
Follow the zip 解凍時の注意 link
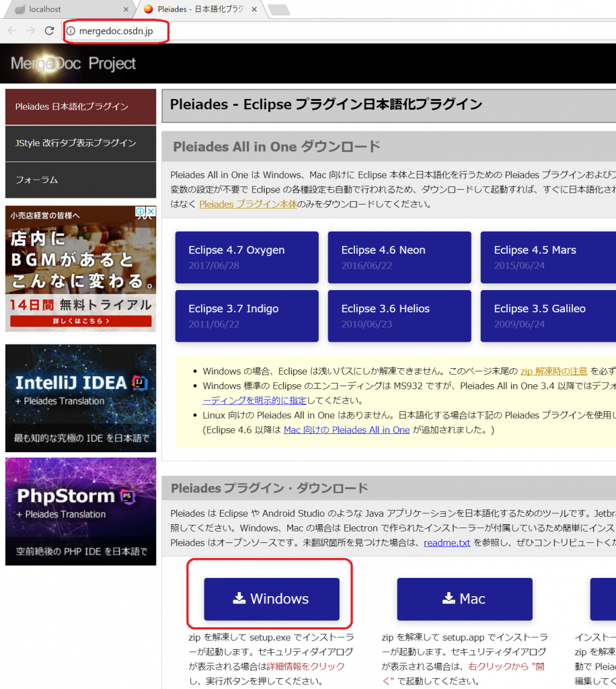(x=553, y=371)
